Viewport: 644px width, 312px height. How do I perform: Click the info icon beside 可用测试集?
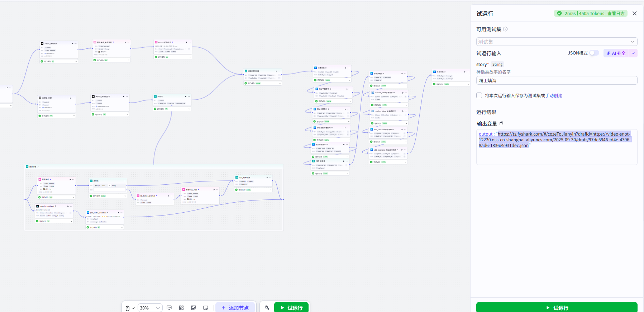coord(505,29)
